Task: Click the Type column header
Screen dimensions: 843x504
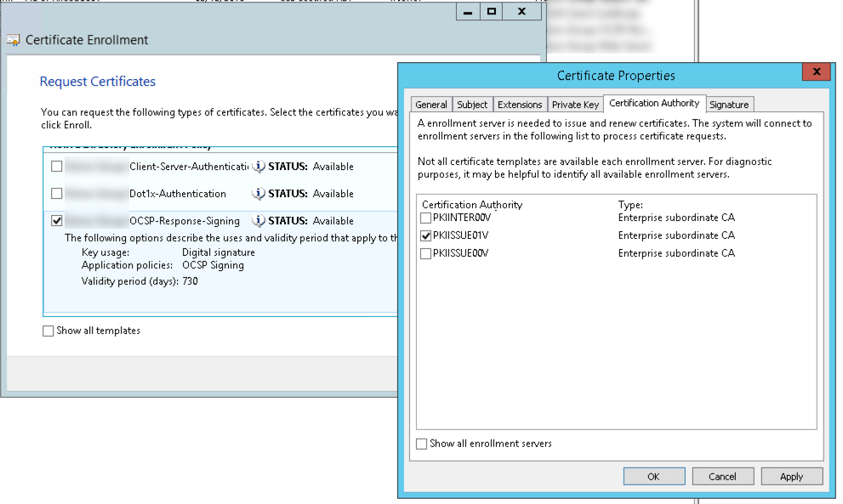Action: (630, 205)
